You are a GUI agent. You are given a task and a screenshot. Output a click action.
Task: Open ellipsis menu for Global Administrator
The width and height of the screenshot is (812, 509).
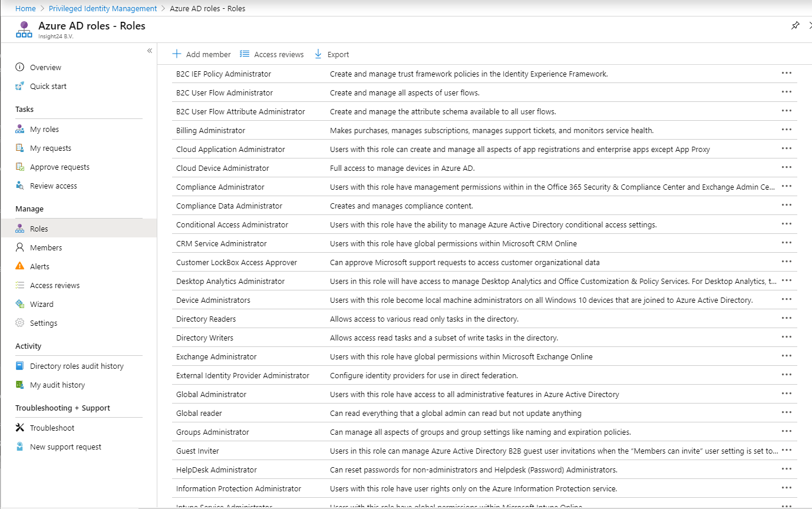(786, 394)
